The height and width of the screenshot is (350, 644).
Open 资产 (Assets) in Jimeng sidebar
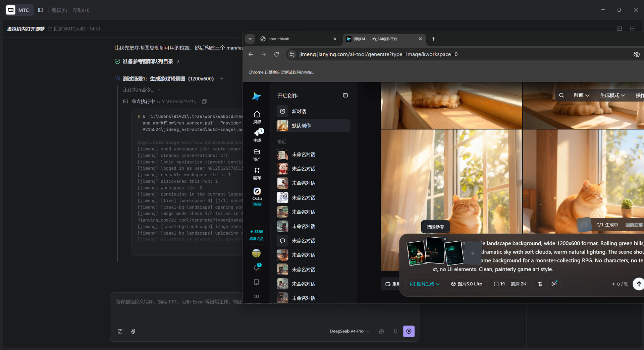[257, 155]
